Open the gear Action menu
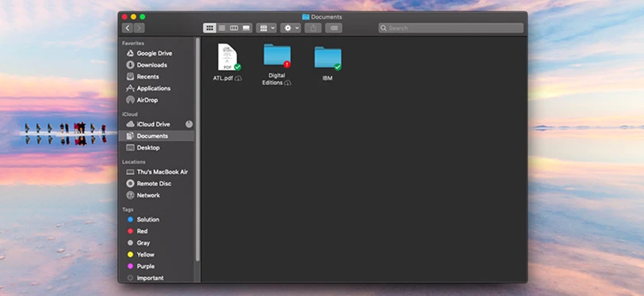 tap(291, 28)
